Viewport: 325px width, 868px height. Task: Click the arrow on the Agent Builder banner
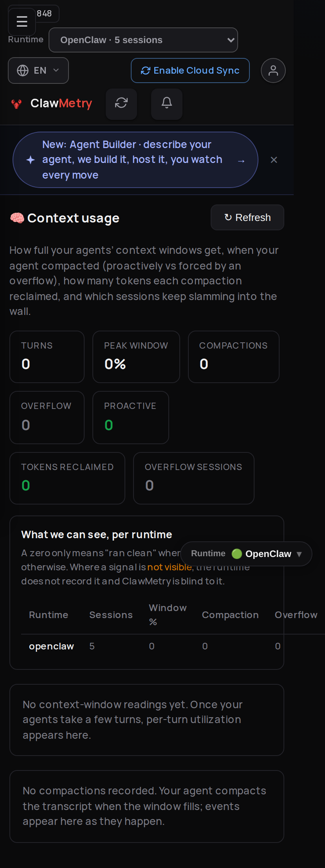pyautogui.click(x=241, y=161)
